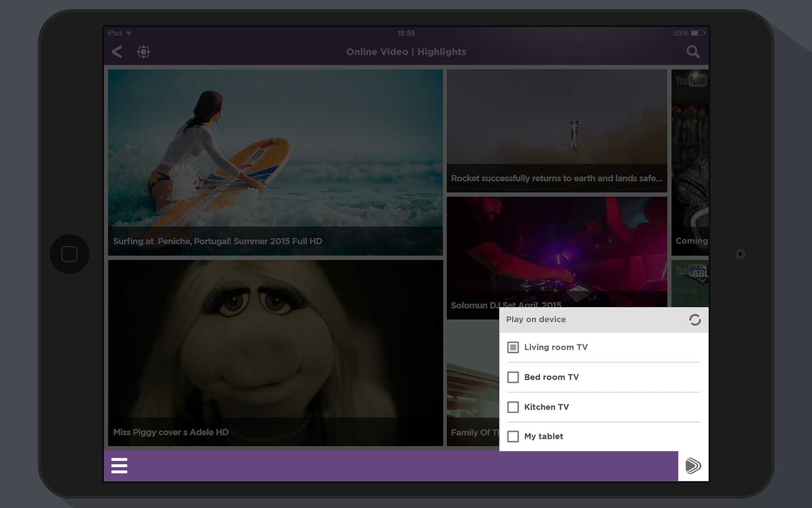Select the Online Video | Highlights title
This screenshot has width=812, height=508.
(x=406, y=52)
